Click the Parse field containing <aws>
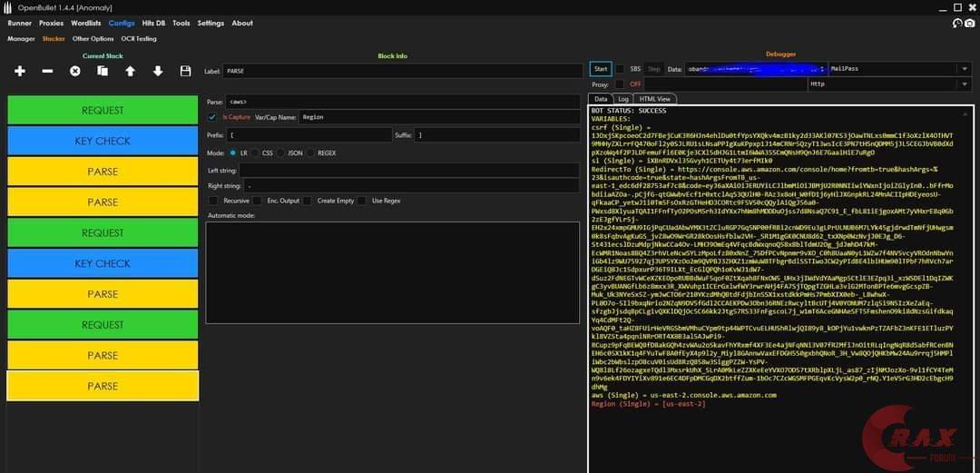 point(403,102)
